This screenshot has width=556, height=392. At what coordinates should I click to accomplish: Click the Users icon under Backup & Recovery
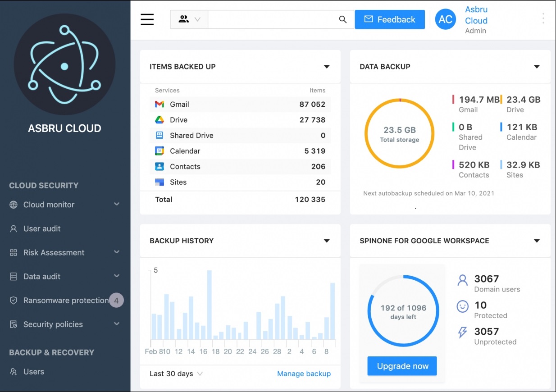(14, 372)
